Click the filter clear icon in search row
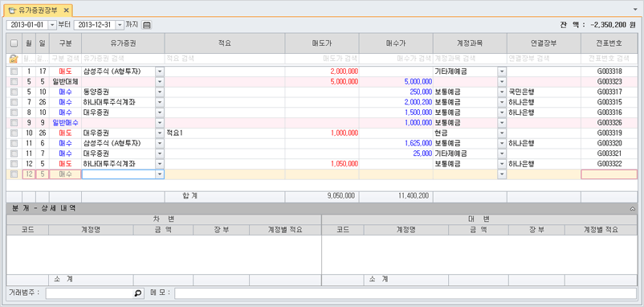This screenshot has width=644, height=307. tap(14, 59)
